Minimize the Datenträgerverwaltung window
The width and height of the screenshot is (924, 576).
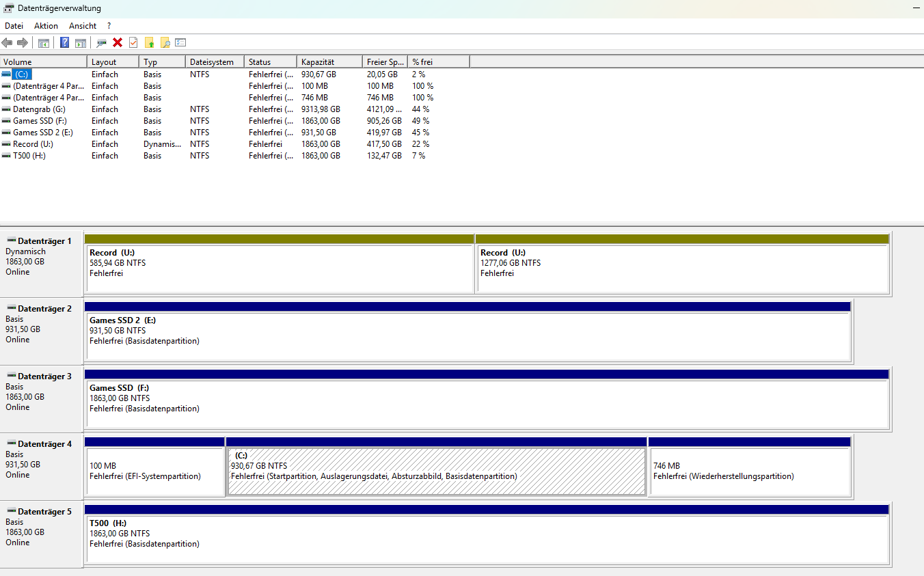[x=915, y=8]
